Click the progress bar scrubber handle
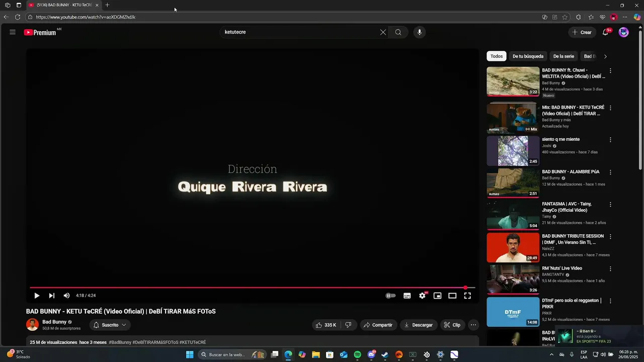Viewport: 644px width, 362px height. 465,288
